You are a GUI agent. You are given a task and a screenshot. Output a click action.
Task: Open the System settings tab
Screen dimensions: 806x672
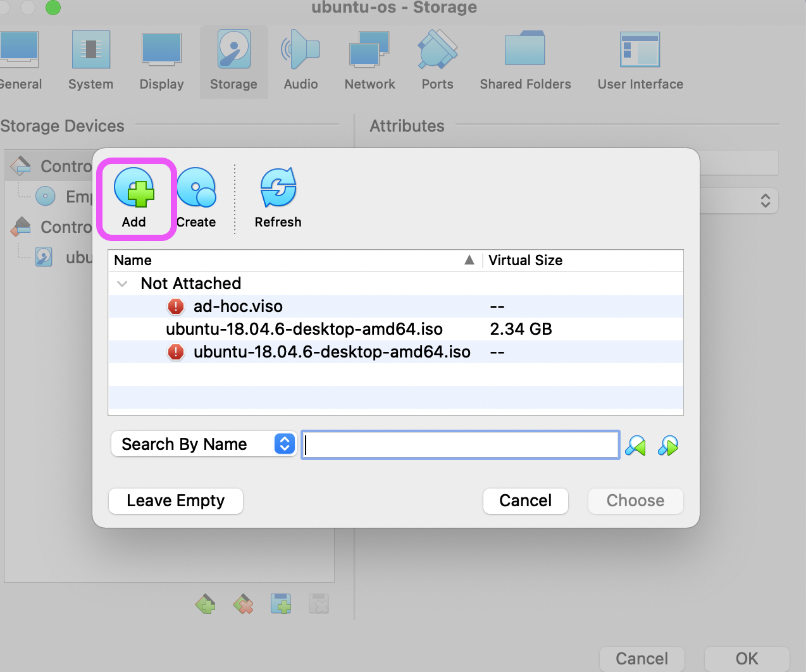point(91,61)
